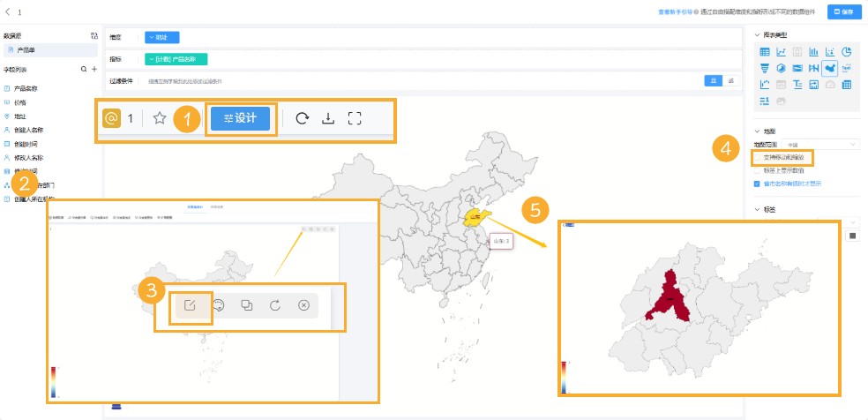Click the add field plus icon

(x=94, y=69)
